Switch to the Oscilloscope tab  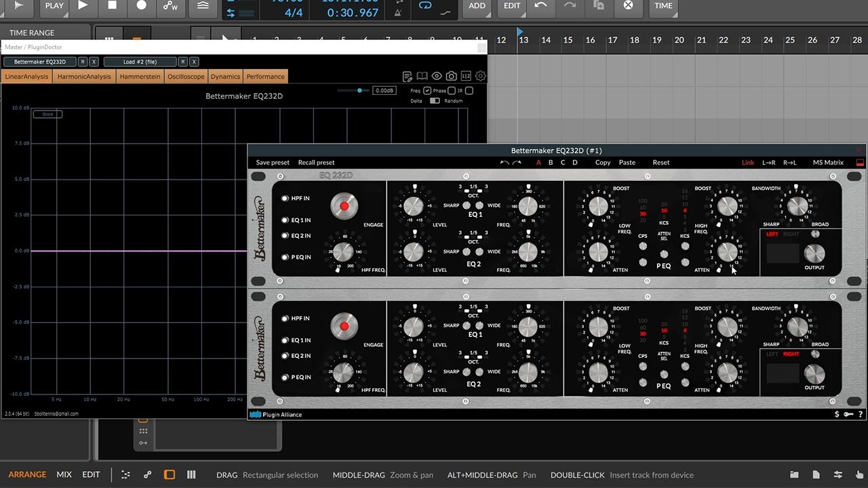point(186,77)
